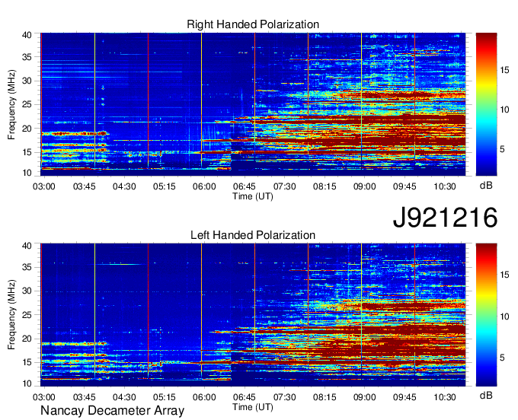The image size is (518, 420).
Task: Click the 20 MHz tick on the top plot
Action: click(x=27, y=129)
